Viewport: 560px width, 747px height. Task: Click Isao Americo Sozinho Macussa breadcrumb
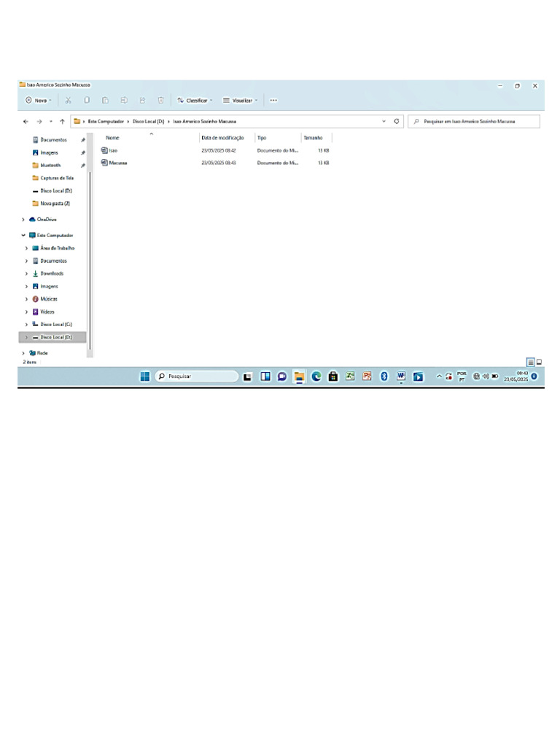(204, 122)
